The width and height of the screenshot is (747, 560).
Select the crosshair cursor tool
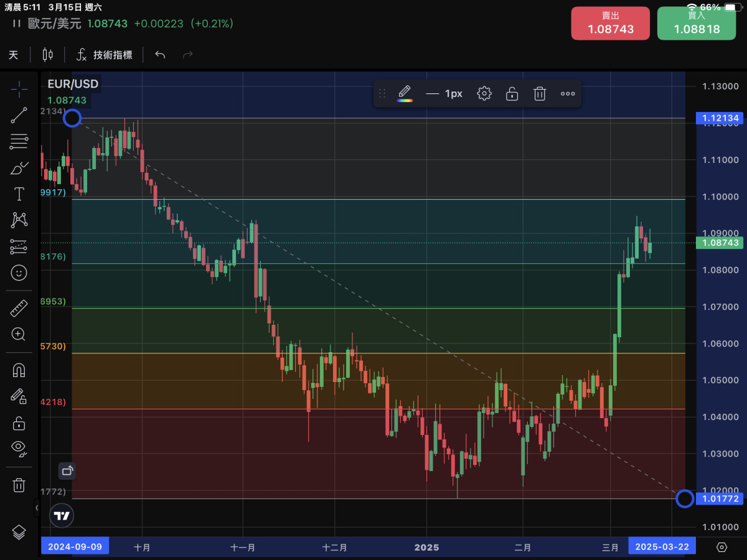[19, 89]
